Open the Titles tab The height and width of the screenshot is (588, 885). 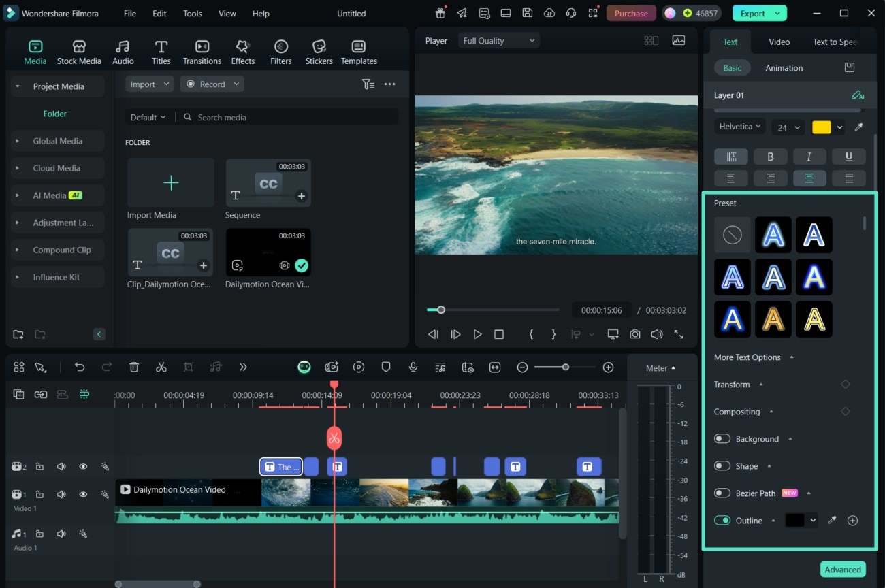tap(161, 52)
